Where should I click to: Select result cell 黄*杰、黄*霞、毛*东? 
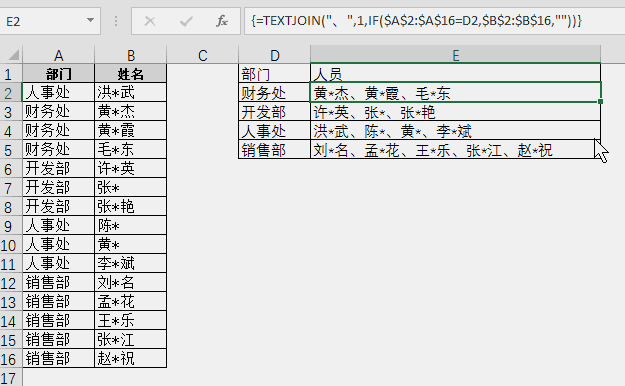coord(456,93)
